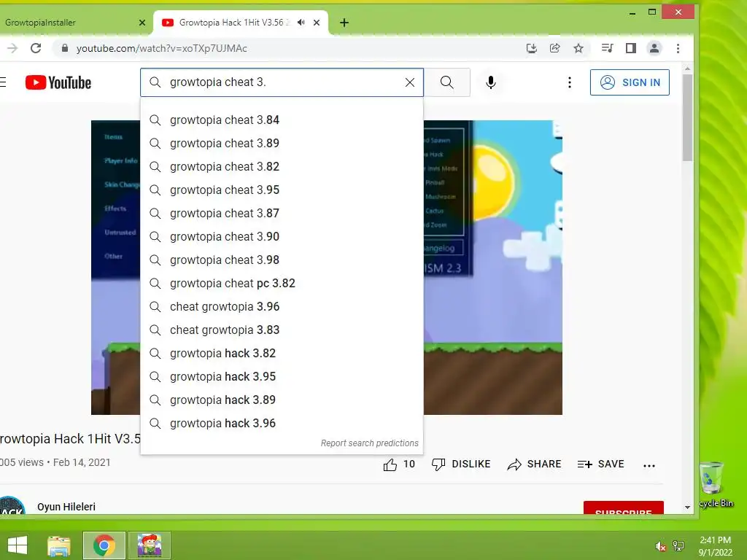This screenshot has width=747, height=560.
Task: Click the Chrome taskbar icon
Action: pos(104,545)
